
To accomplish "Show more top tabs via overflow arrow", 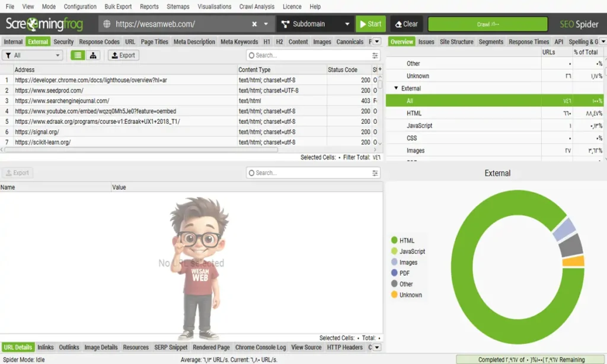I will (x=376, y=41).
